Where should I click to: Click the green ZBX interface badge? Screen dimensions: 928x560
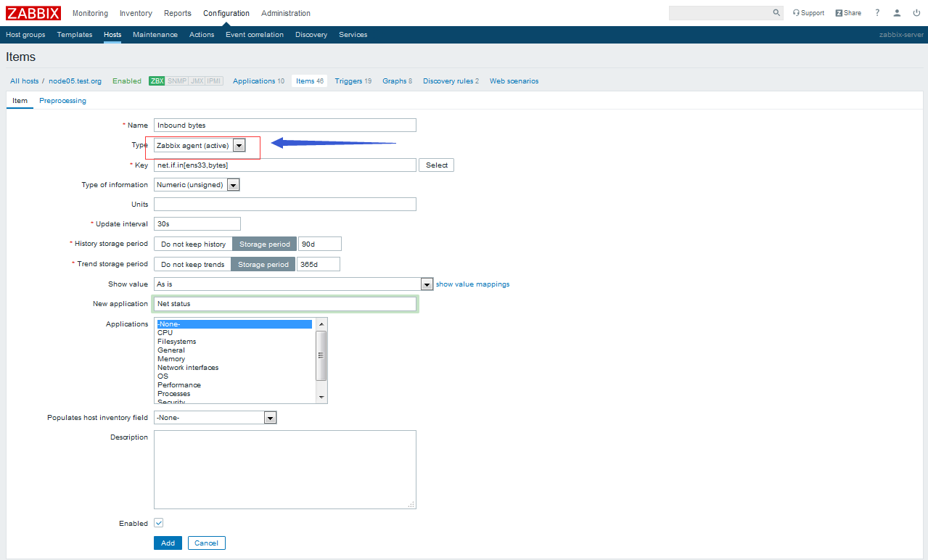[x=157, y=81]
